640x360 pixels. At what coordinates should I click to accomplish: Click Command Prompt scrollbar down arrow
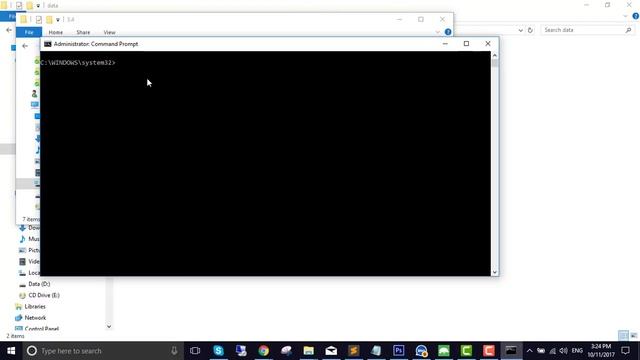(495, 272)
